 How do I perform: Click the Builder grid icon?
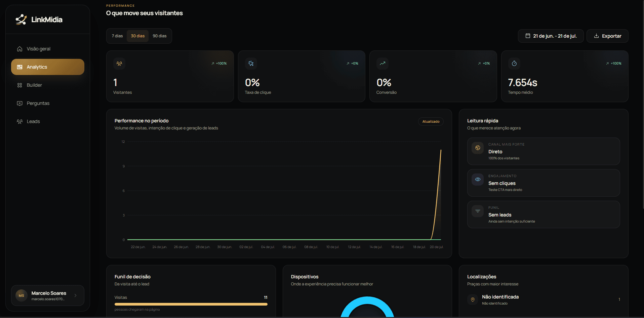point(20,85)
